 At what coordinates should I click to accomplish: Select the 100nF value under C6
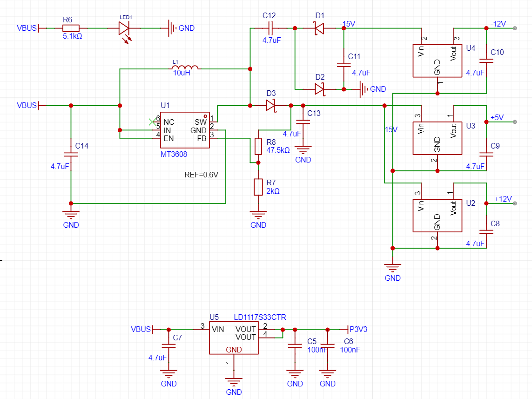pos(350,350)
